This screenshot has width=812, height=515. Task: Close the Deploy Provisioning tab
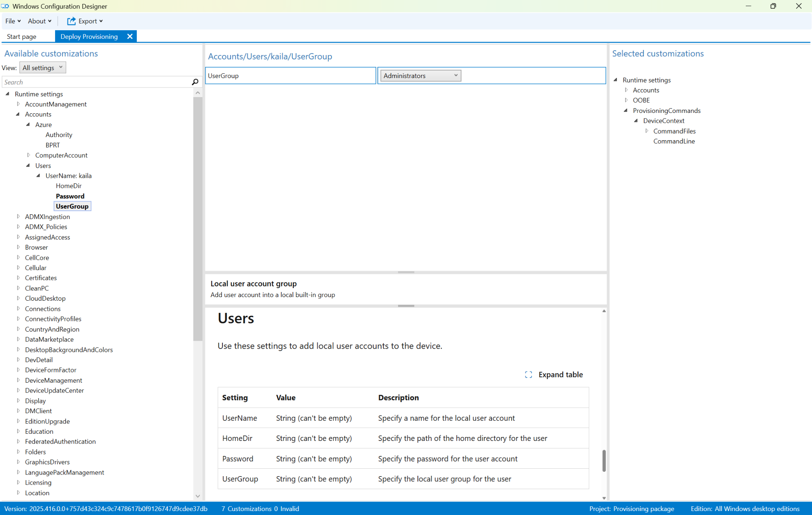130,36
